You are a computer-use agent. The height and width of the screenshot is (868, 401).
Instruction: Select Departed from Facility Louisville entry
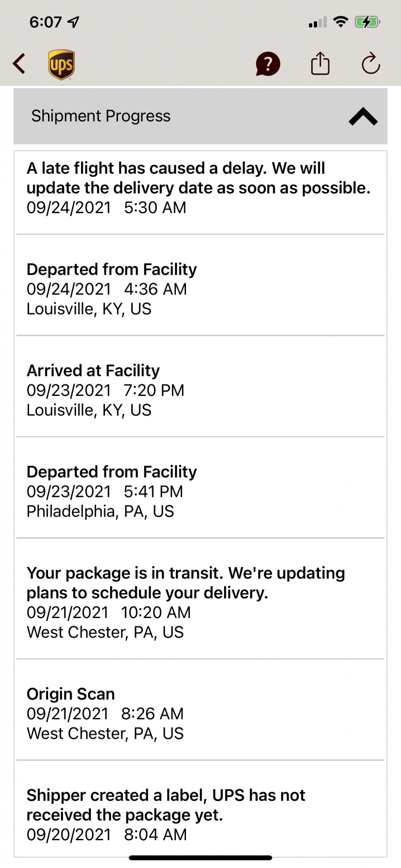(200, 285)
